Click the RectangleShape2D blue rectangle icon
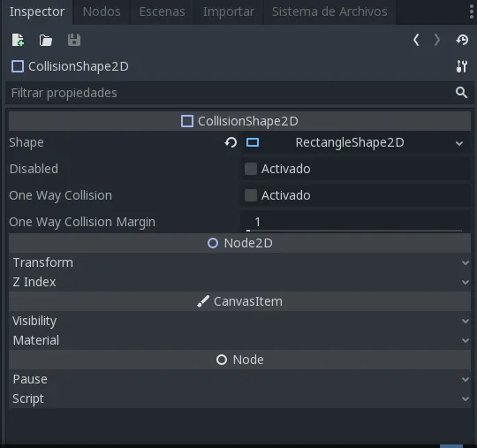The height and width of the screenshot is (448, 477). coord(253,142)
